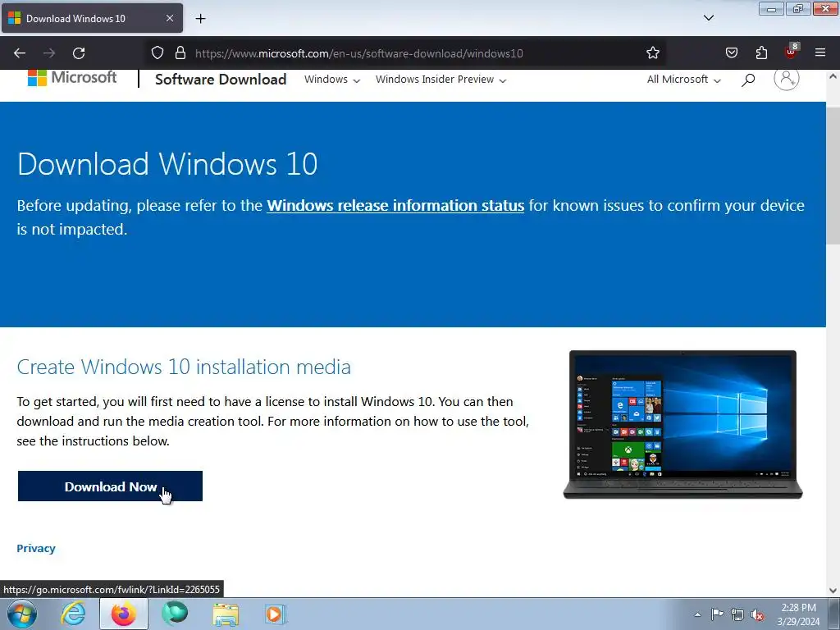Launch Internet Explorer from the taskbar
The image size is (840, 630).
[73, 614]
